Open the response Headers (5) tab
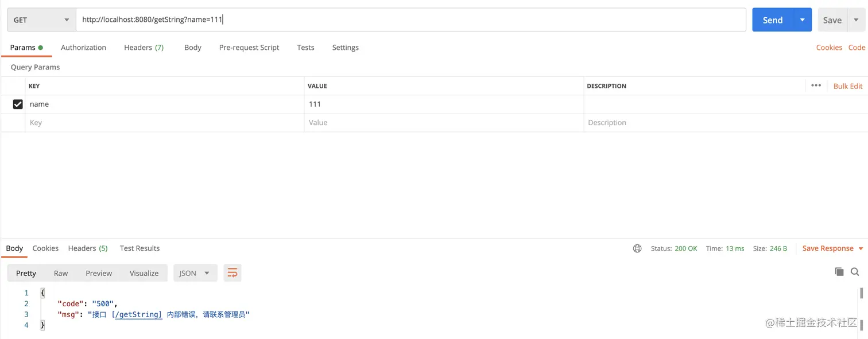 point(88,248)
